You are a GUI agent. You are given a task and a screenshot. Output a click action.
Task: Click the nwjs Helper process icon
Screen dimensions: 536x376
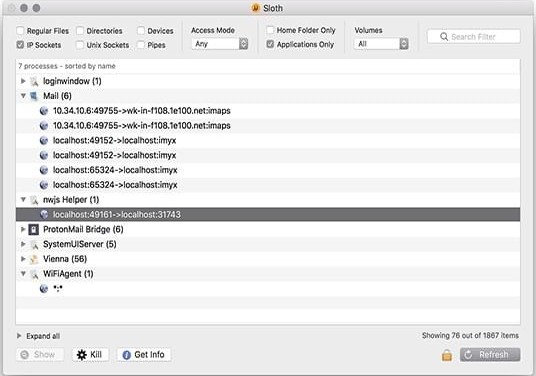34,200
